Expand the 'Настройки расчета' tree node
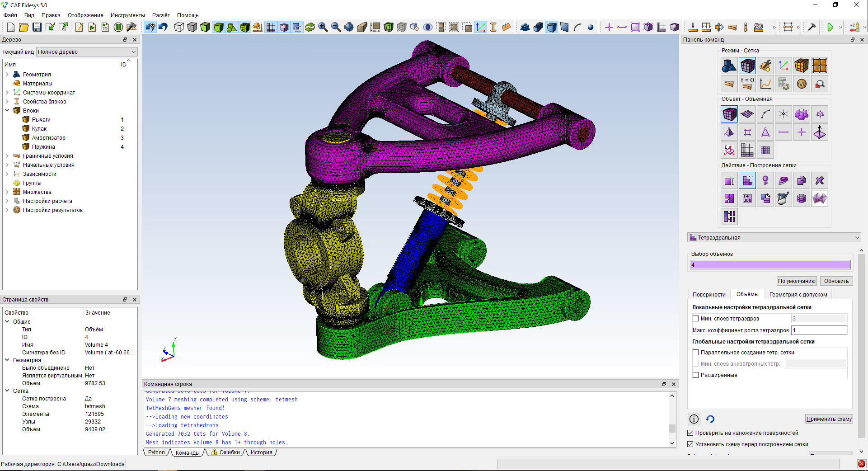Viewport: 868px width, 471px height. point(7,201)
